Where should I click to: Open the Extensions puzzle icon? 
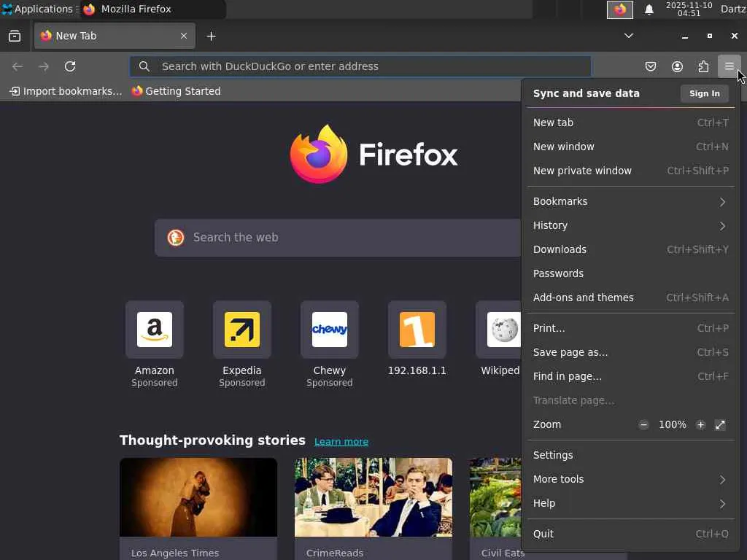point(703,66)
